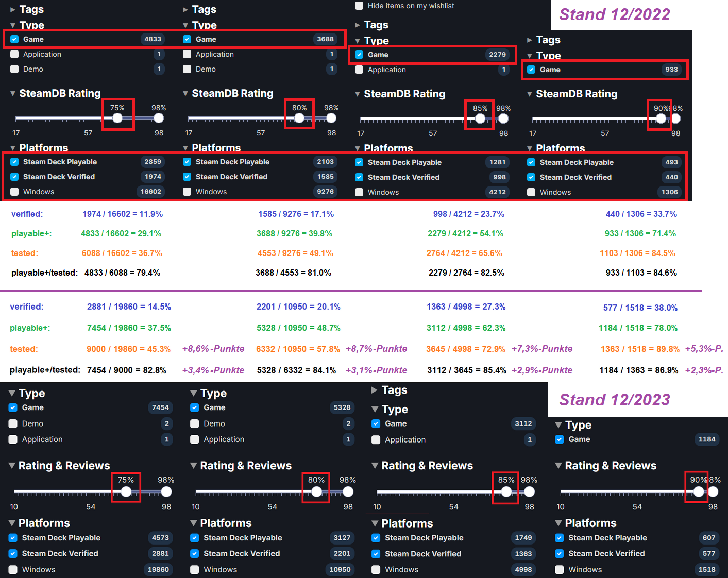Select the text '+8,6%-Punkte'
This screenshot has width=728, height=578.
click(213, 349)
